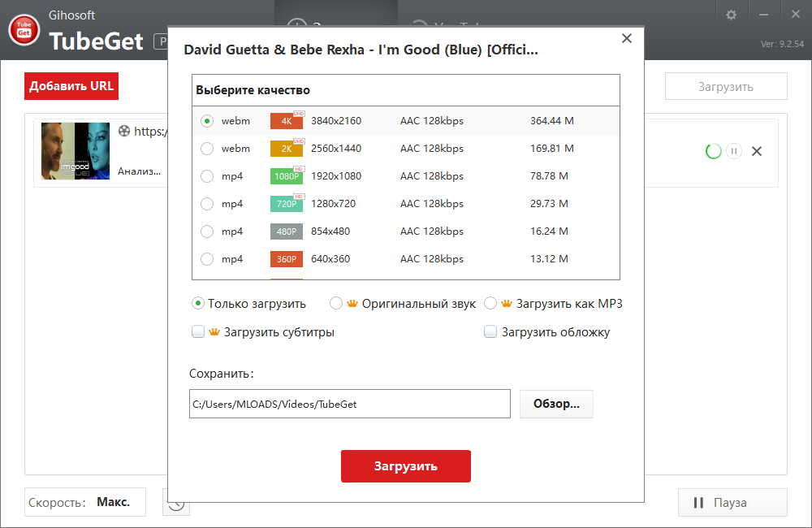Open folder picker with Обзор... button
812x528 pixels.
[x=555, y=404]
